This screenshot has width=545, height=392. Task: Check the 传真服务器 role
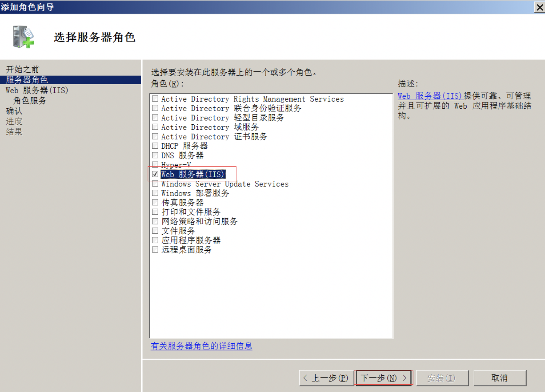click(155, 202)
